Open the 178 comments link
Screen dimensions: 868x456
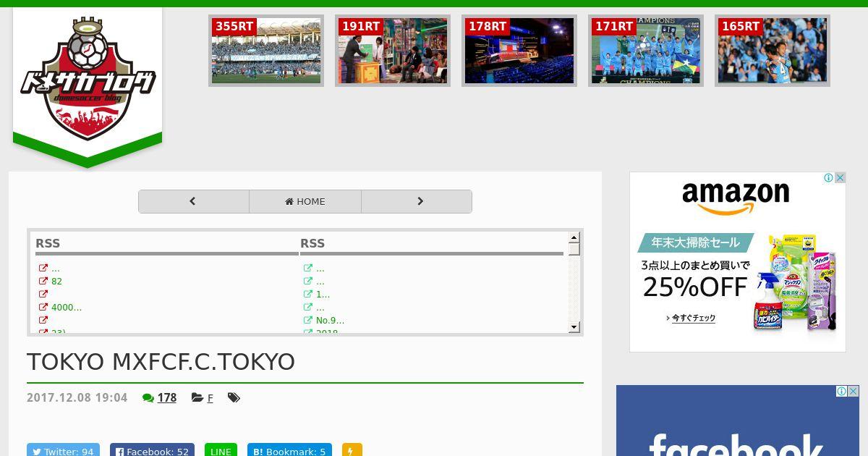167,397
